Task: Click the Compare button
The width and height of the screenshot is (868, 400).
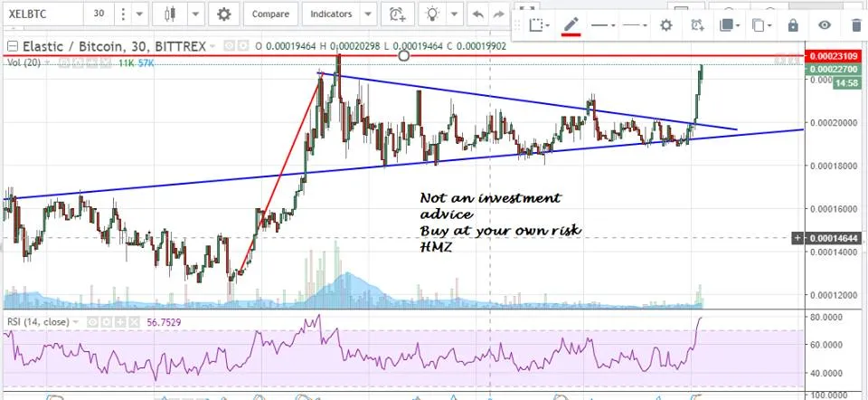Action: click(x=270, y=14)
